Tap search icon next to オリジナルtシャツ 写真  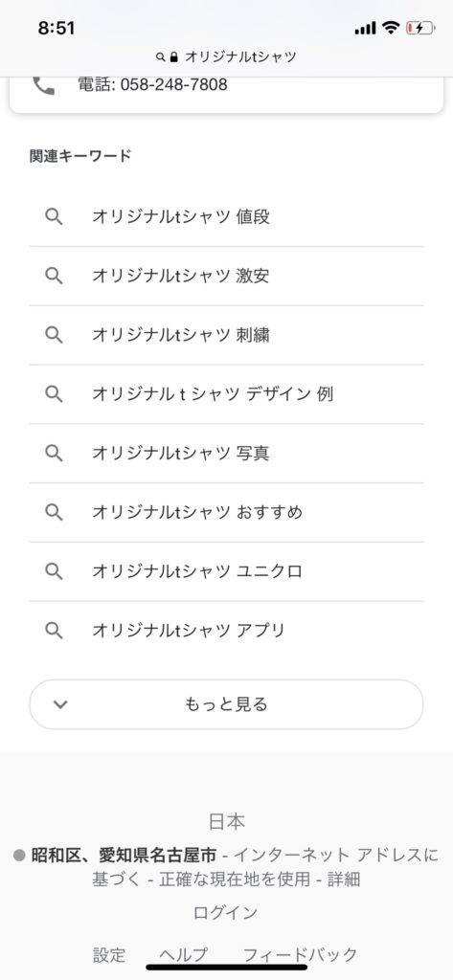point(54,453)
